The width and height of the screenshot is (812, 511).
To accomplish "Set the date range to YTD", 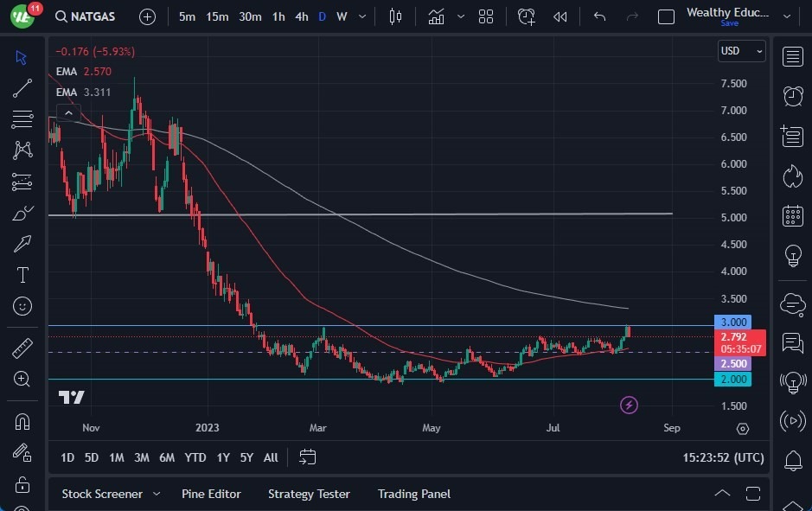I will 195,457.
